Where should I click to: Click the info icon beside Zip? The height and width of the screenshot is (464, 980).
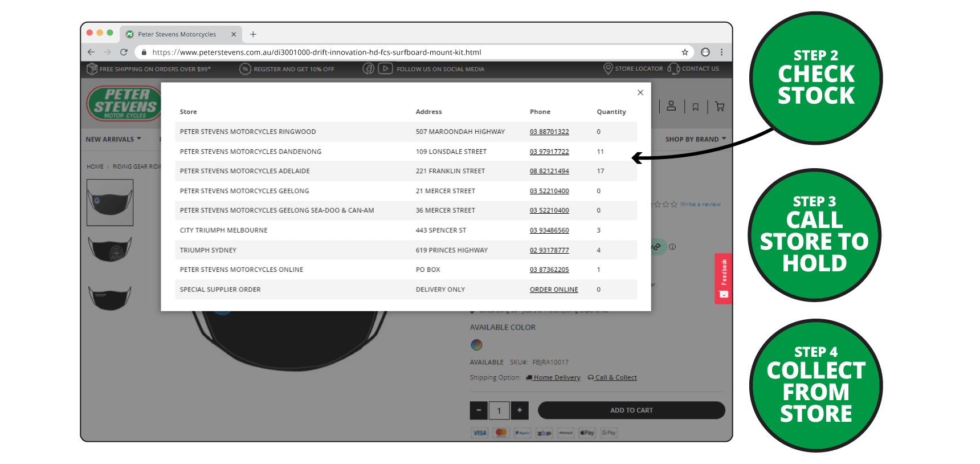[672, 247]
